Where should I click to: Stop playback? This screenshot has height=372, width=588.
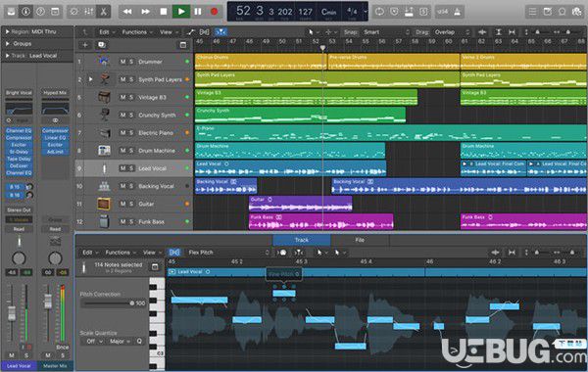(163, 12)
